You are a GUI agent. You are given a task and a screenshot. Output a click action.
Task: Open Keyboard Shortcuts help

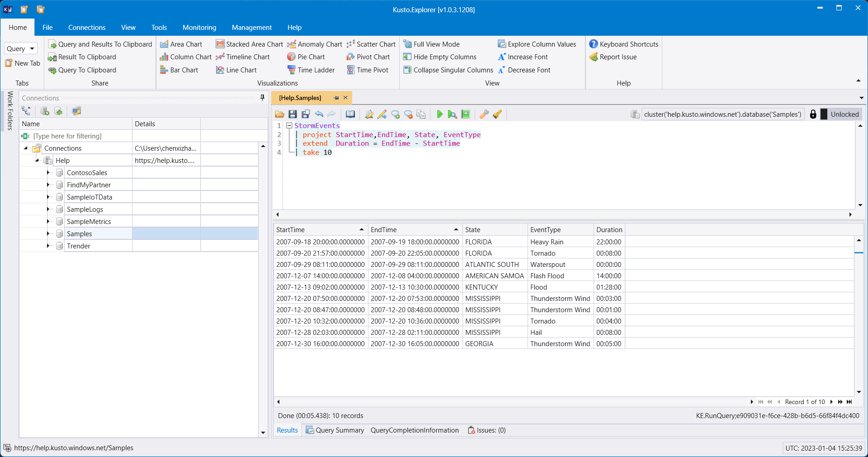(x=624, y=44)
